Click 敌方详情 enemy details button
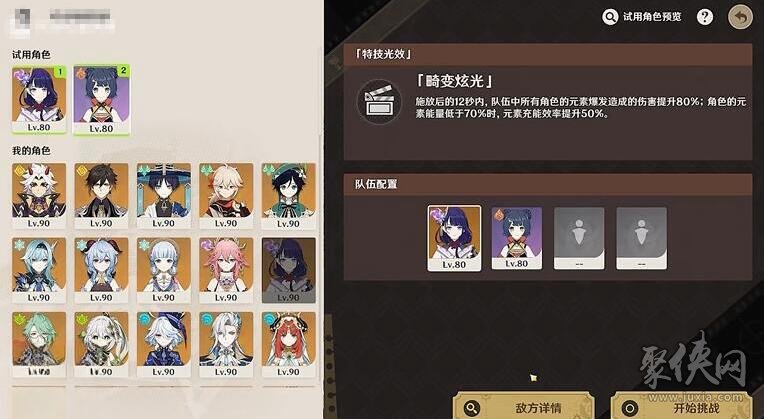The width and height of the screenshot is (764, 419). [524, 405]
